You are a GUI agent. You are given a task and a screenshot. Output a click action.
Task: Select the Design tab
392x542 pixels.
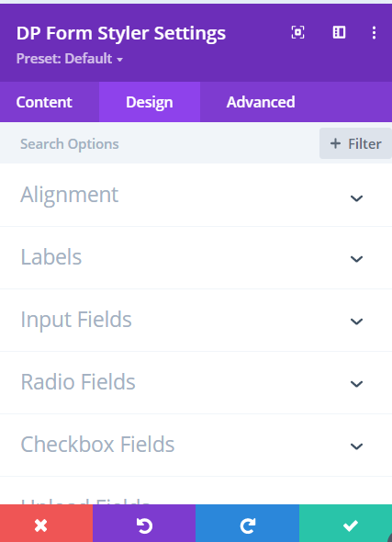150,102
